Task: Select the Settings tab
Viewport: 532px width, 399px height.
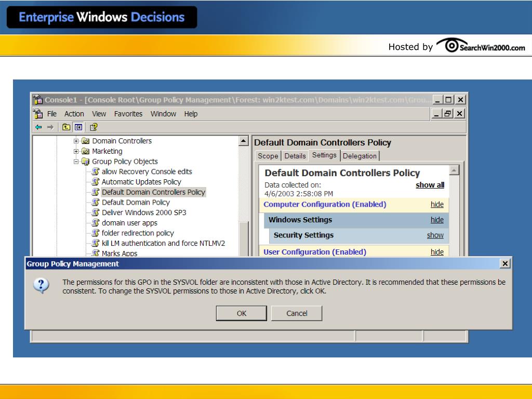Action: click(x=324, y=155)
